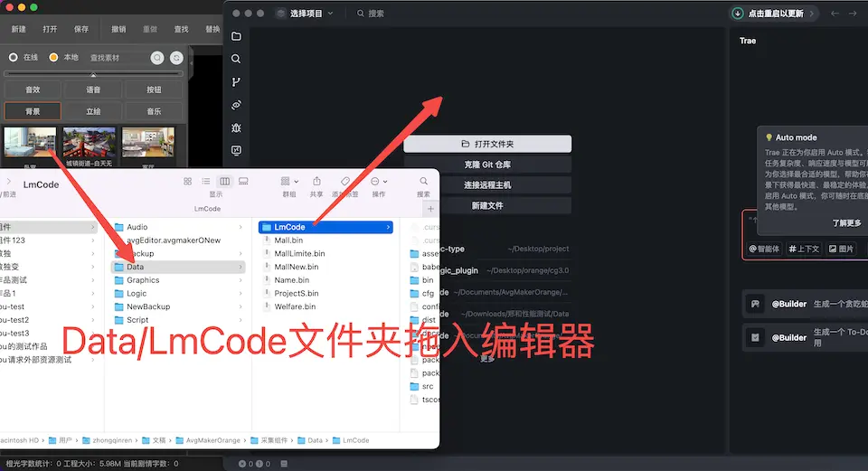The width and height of the screenshot is (868, 471).
Task: Select the 立绘 asset tab
Action: point(93,111)
